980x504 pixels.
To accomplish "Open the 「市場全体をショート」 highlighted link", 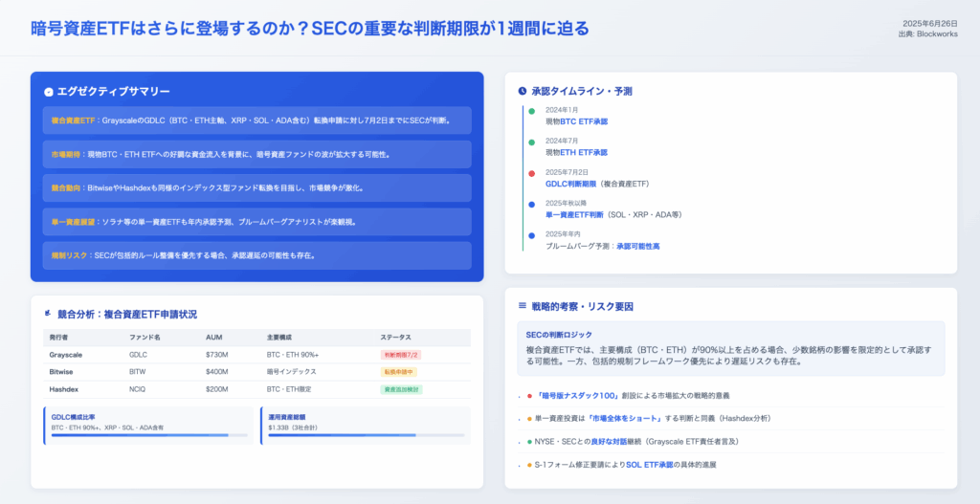I will (x=624, y=419).
